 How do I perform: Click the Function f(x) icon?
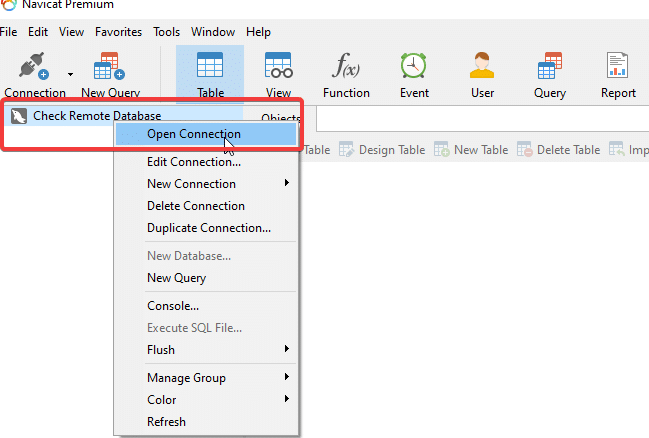pyautogui.click(x=346, y=70)
